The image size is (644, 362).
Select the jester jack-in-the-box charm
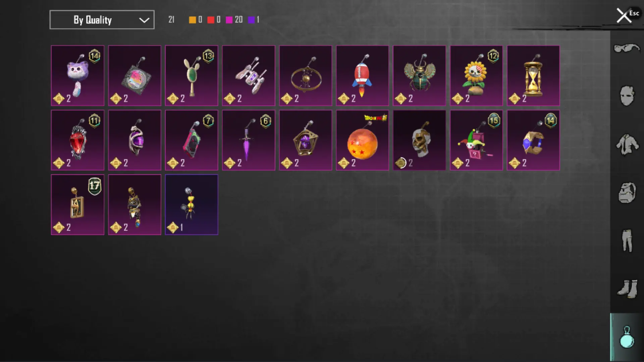[476, 140]
